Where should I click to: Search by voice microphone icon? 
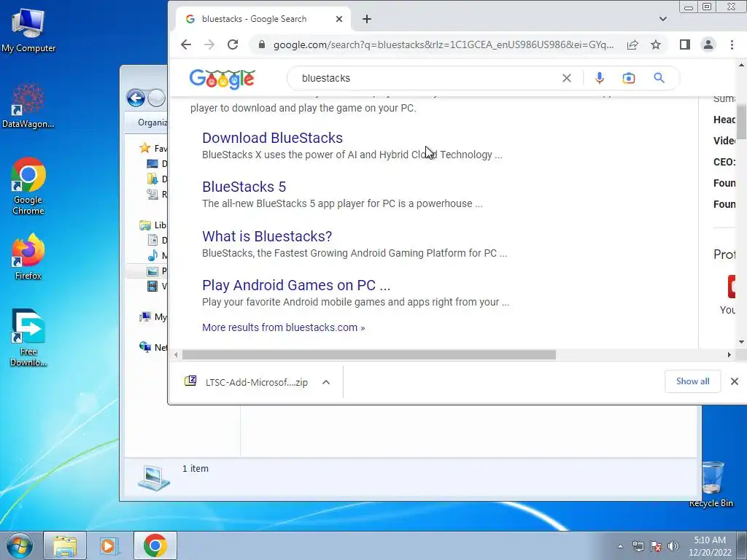point(600,78)
